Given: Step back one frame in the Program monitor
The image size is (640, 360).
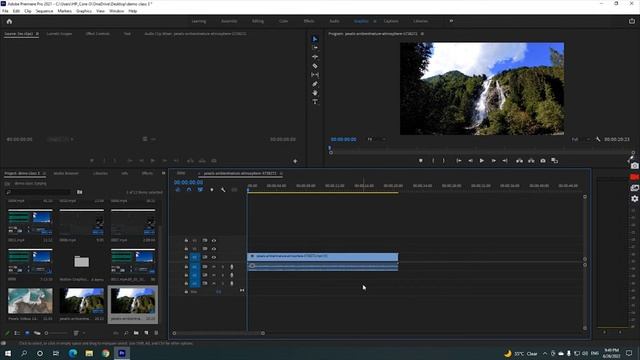Looking at the screenshot, I should tap(470, 161).
